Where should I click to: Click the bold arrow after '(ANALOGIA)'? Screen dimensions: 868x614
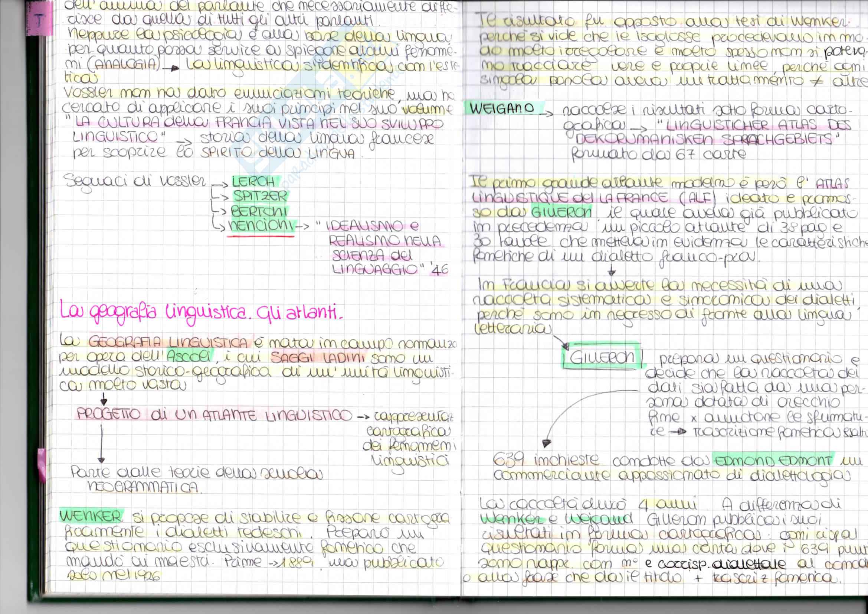coord(172,68)
